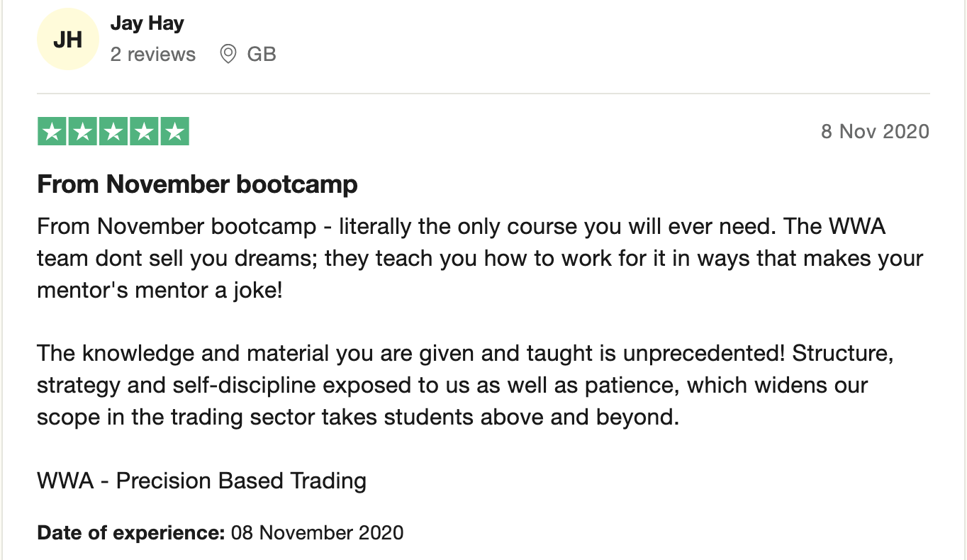Click the "2 reviews" count
Screen dimensions: 967x560
[152, 54]
